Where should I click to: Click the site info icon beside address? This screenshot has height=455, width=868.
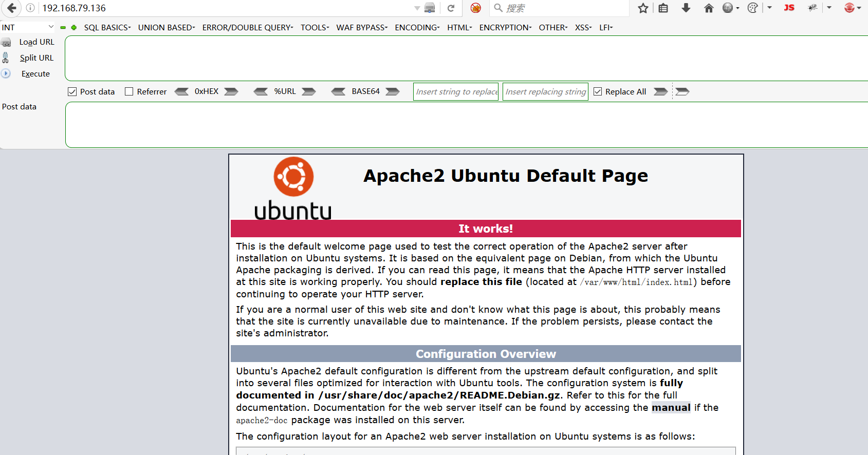tap(30, 8)
